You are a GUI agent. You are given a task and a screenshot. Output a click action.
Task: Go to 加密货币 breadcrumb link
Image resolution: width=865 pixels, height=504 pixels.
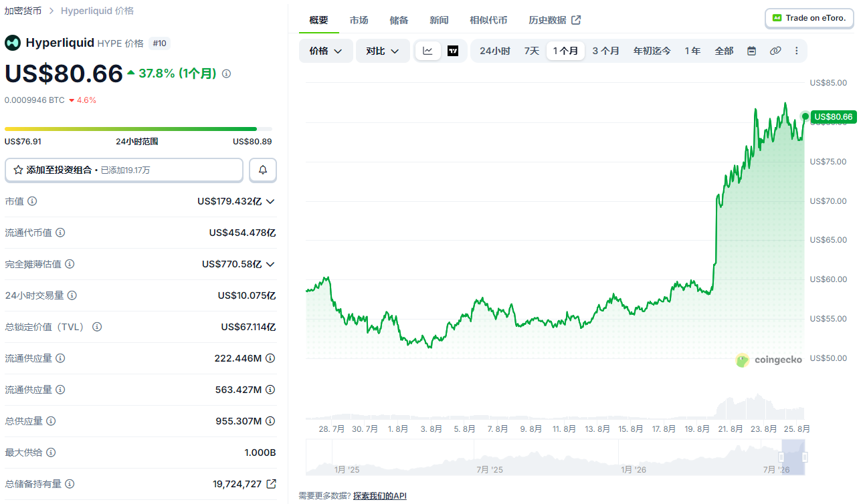coord(23,11)
